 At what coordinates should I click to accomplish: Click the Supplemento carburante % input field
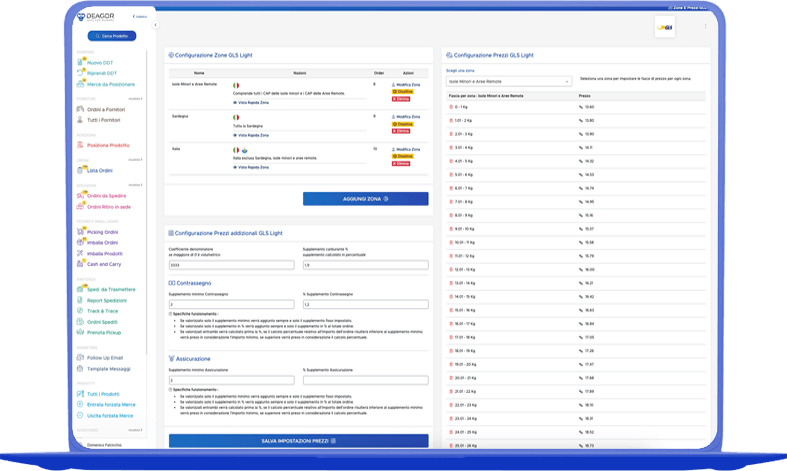tap(365, 265)
